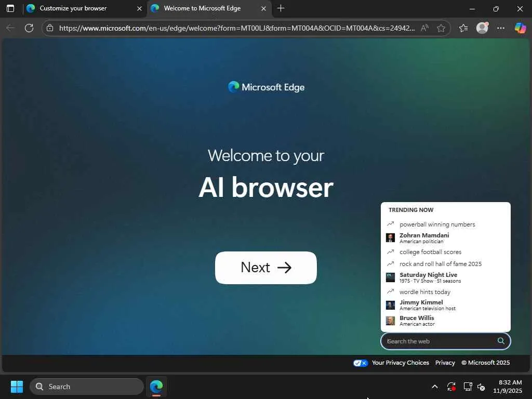Screen dimensions: 532x399
Task: Click the Microsoft Edge logo on page
Action: (266, 87)
